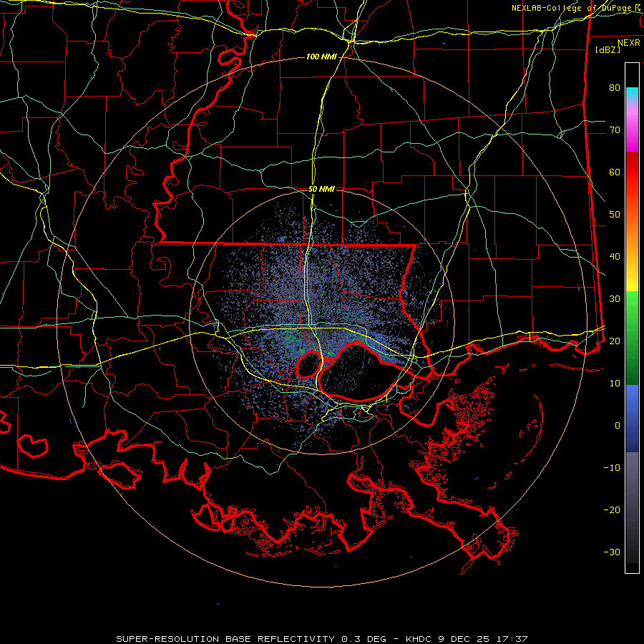Click the -30 value on the dBZ scale
This screenshot has width=644, height=644.
612,552
